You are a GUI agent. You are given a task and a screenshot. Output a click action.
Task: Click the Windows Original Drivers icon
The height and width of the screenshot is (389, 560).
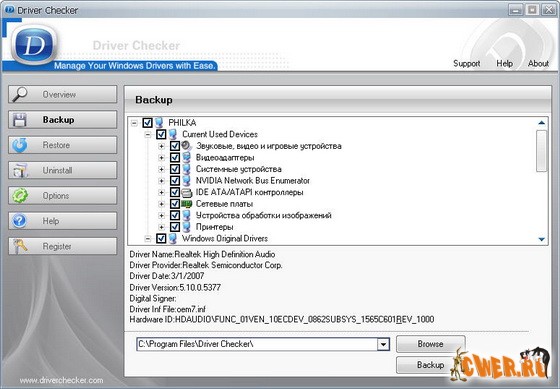[x=173, y=238]
